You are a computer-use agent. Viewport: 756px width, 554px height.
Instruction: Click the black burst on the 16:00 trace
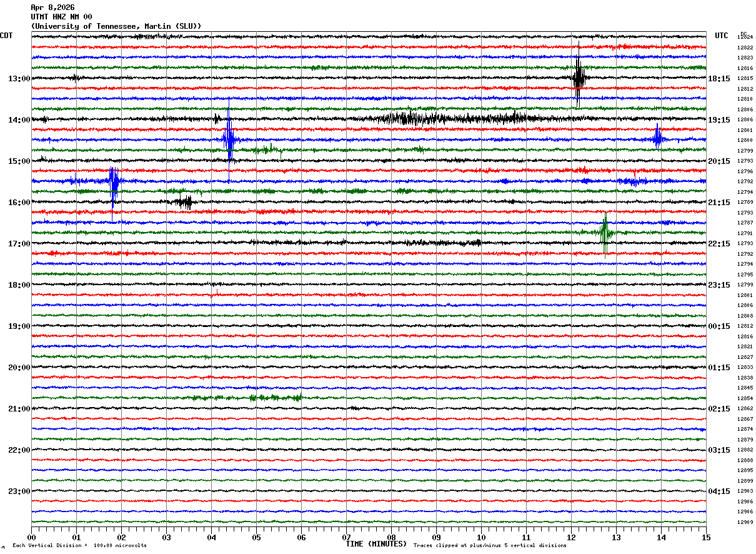coord(184,202)
